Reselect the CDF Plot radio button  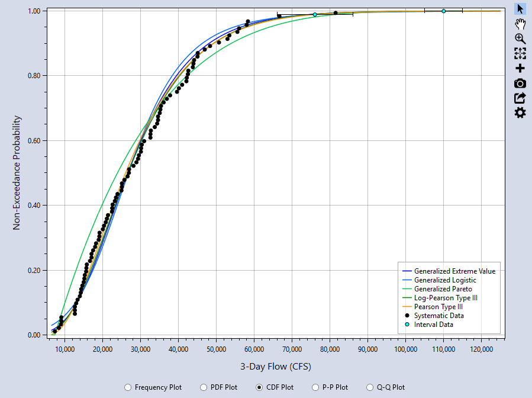(258, 387)
